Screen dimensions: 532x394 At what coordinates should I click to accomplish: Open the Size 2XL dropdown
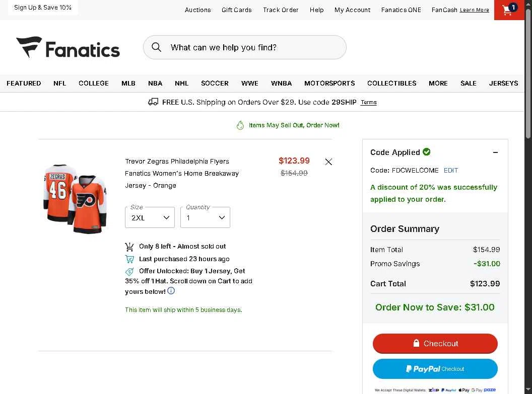pos(150,217)
